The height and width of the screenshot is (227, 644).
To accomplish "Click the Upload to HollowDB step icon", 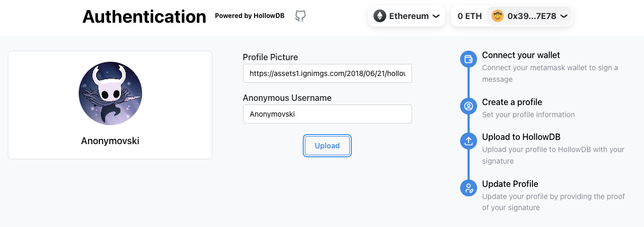I will click(468, 141).
